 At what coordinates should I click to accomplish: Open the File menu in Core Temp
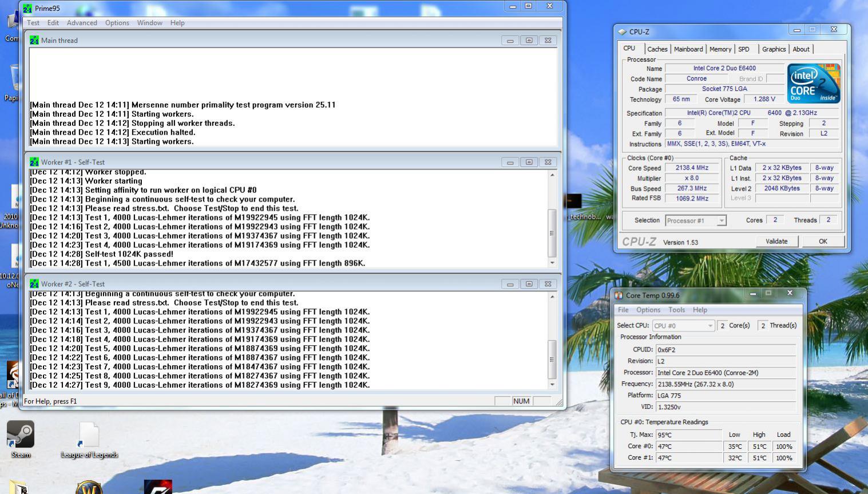pos(623,310)
